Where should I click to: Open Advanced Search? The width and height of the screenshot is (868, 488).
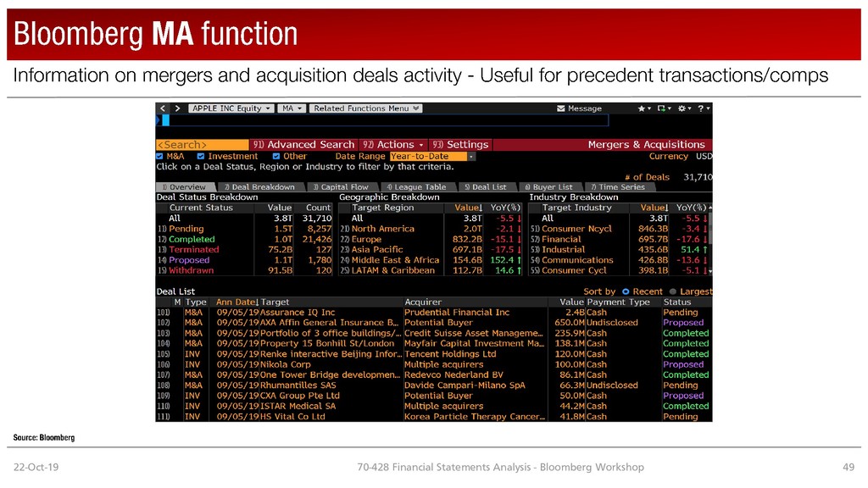303,144
